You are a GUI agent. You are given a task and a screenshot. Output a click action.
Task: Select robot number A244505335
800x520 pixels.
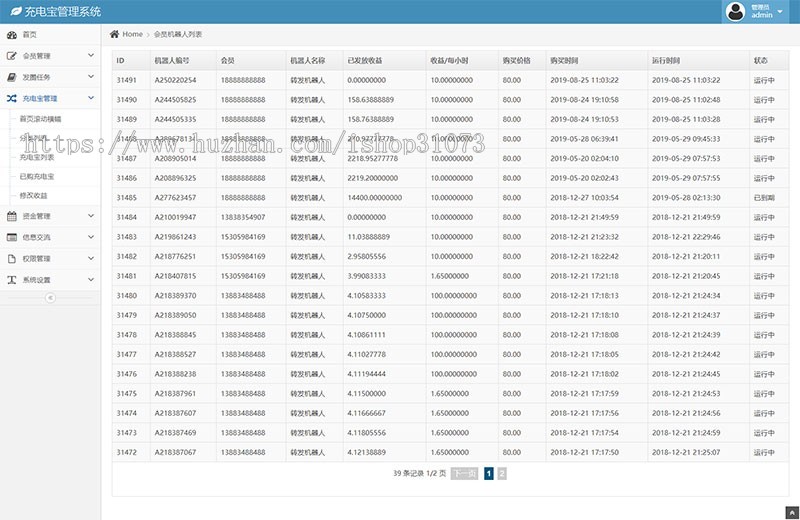tap(176, 119)
